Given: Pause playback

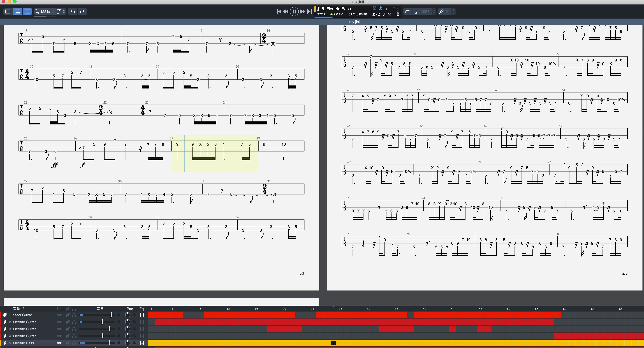Looking at the screenshot, I should coord(294,12).
